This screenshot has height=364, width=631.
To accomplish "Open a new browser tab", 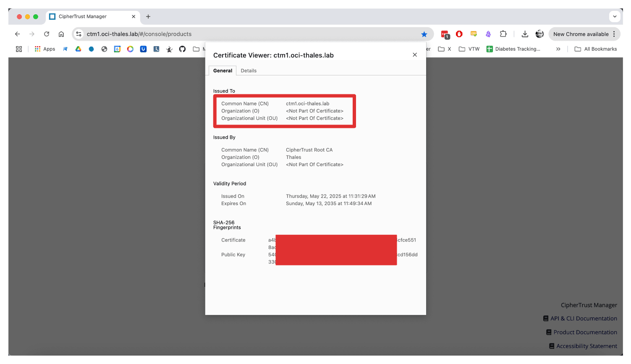I will coord(148,17).
